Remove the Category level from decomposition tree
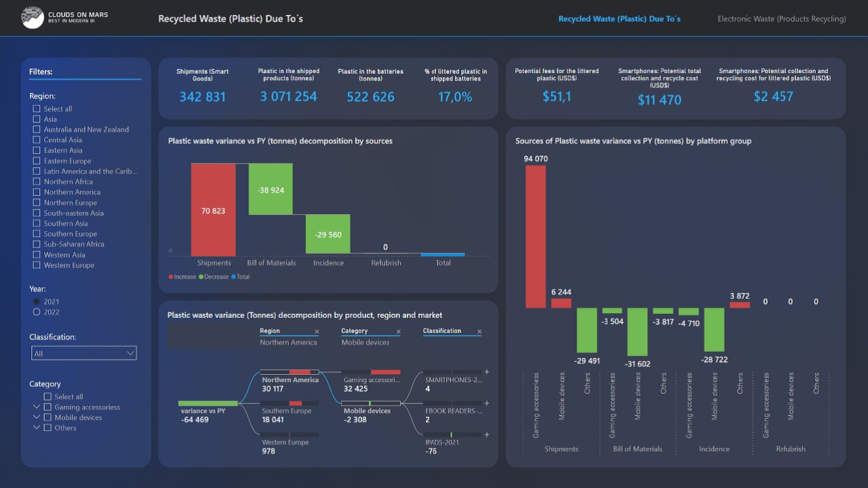 398,332
